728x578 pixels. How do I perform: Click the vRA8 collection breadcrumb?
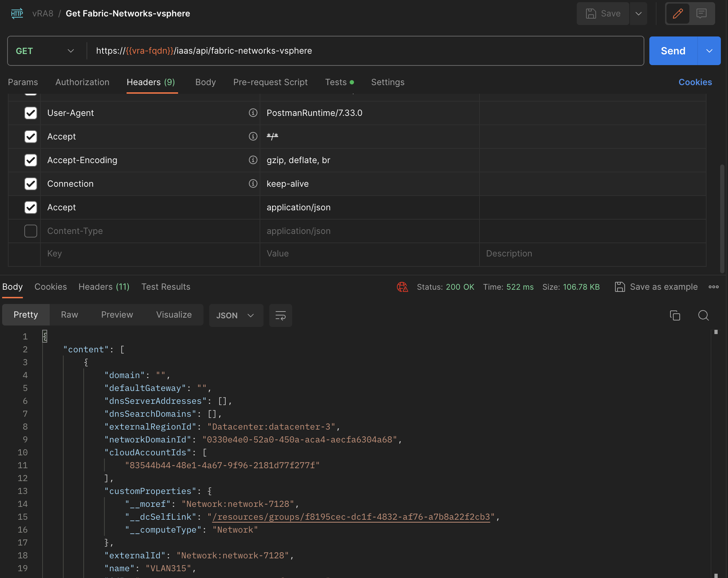(x=43, y=14)
